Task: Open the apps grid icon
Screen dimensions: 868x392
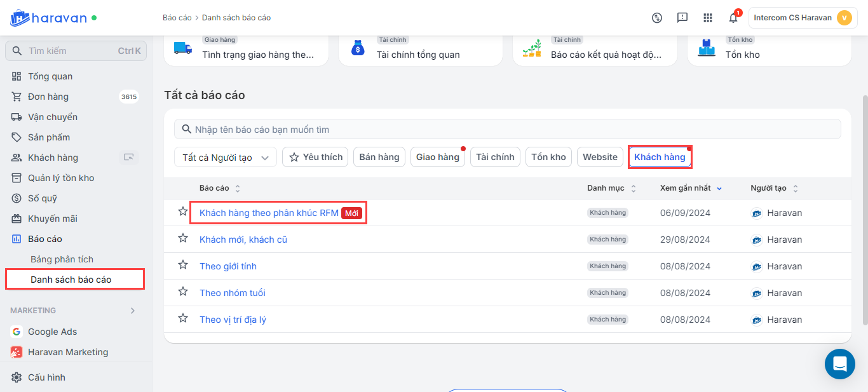Action: [708, 18]
